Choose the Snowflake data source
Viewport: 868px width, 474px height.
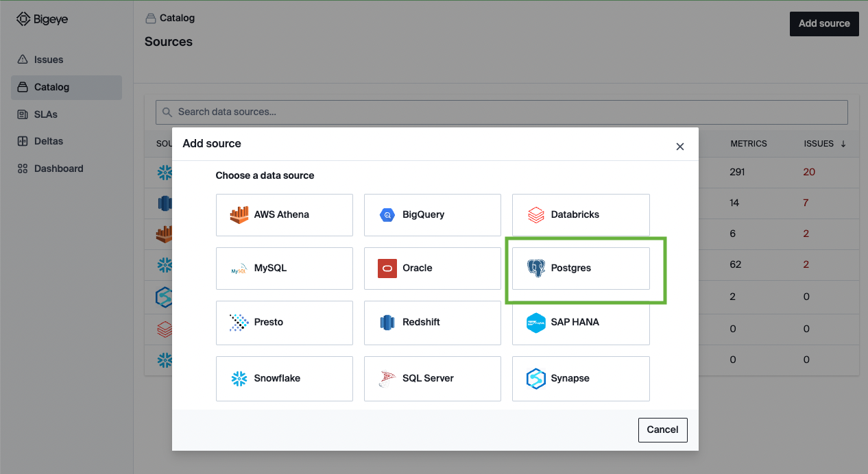[x=285, y=378]
